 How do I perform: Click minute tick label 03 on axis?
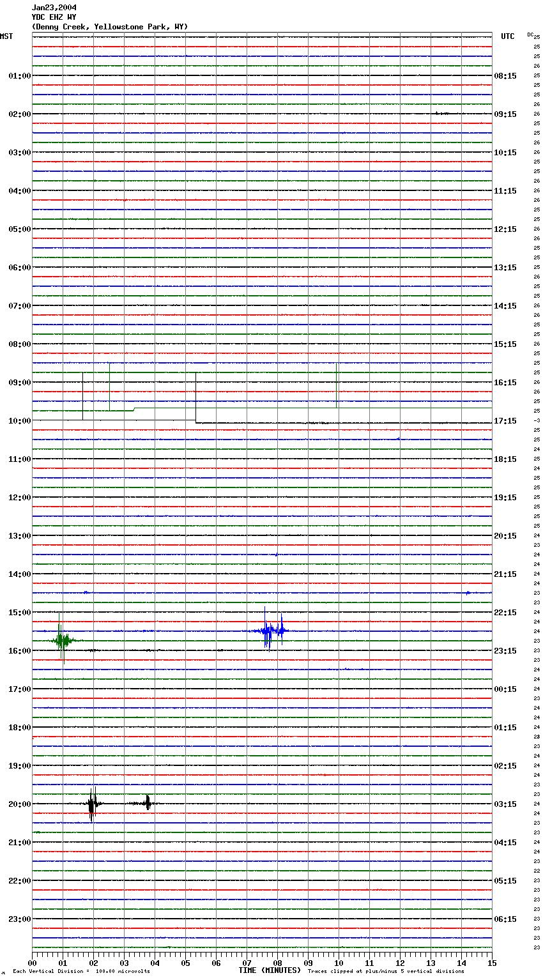pos(124,963)
